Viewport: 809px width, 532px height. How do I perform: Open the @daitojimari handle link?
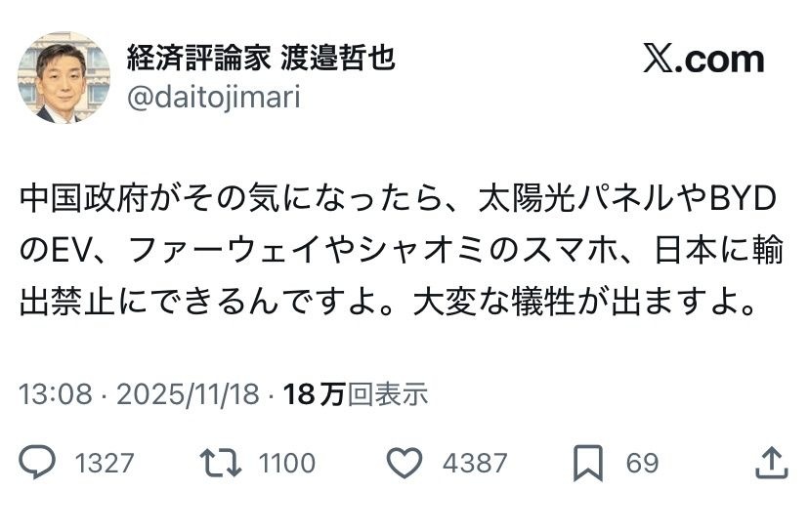(213, 98)
